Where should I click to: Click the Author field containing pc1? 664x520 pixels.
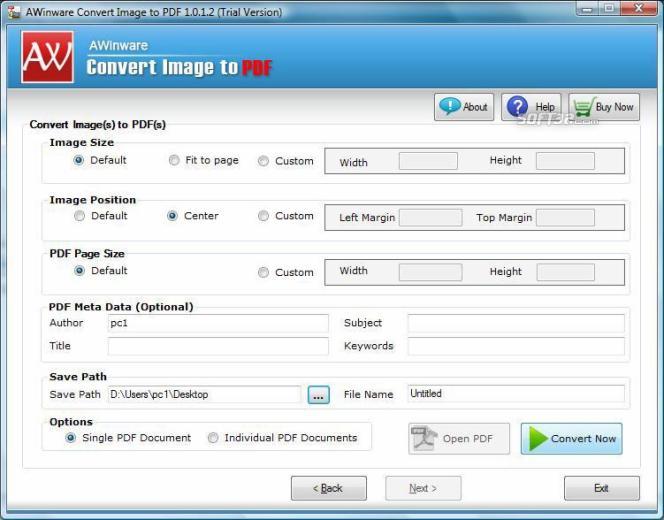tap(218, 324)
